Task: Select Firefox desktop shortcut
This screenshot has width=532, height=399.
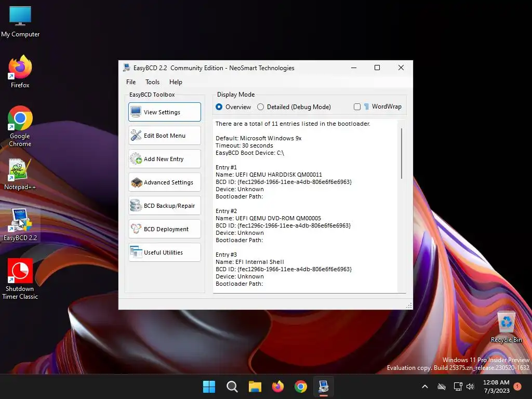Action: [x=20, y=72]
